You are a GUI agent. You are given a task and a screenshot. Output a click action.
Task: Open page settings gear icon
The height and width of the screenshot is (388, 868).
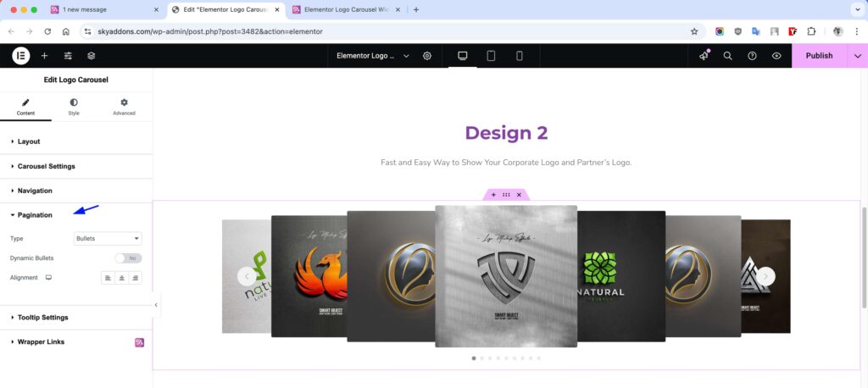point(427,56)
